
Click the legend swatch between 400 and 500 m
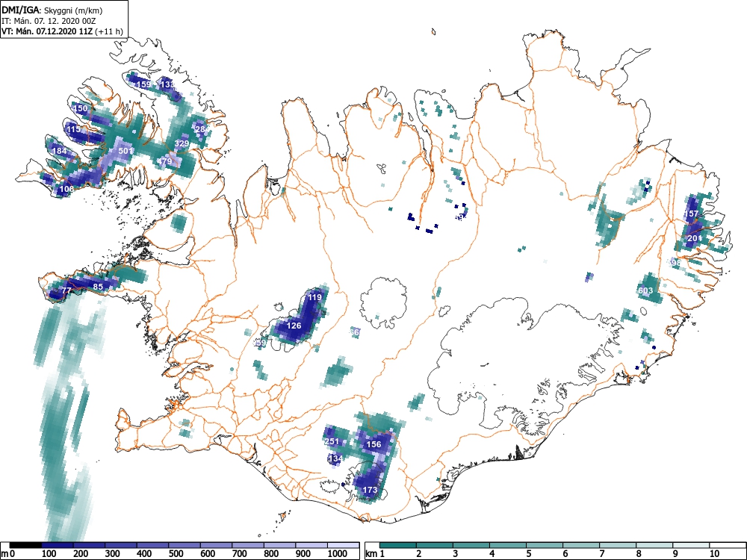point(152,545)
